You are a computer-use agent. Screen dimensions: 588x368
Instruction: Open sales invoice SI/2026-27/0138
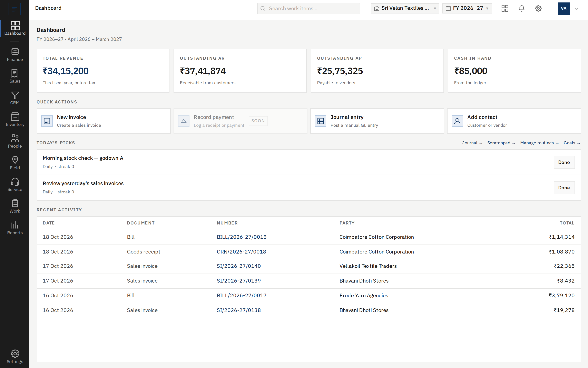(x=239, y=310)
